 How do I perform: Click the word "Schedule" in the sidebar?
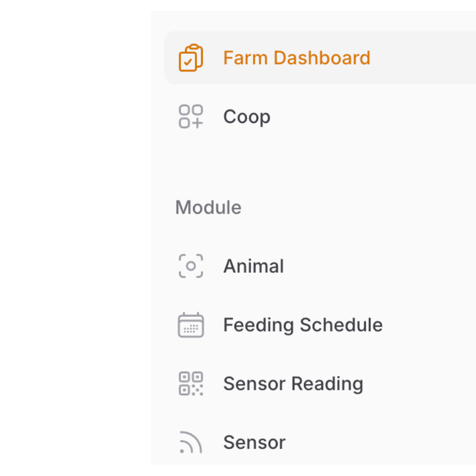[341, 325]
